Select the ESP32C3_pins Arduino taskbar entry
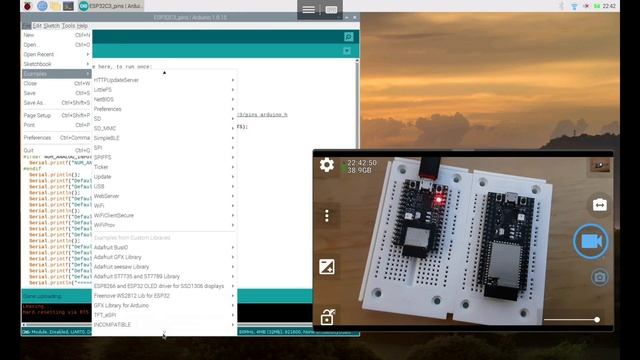This screenshot has height=360, width=640. coord(111,6)
